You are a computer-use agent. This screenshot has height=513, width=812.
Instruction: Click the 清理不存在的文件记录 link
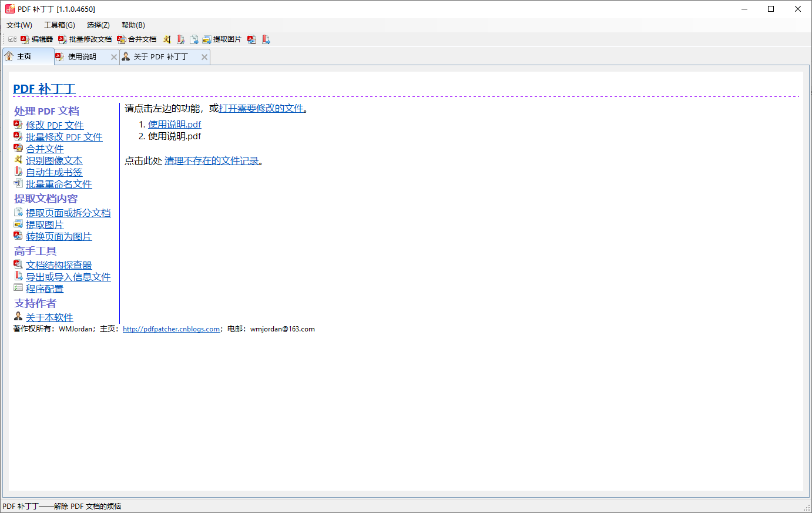[x=212, y=161]
